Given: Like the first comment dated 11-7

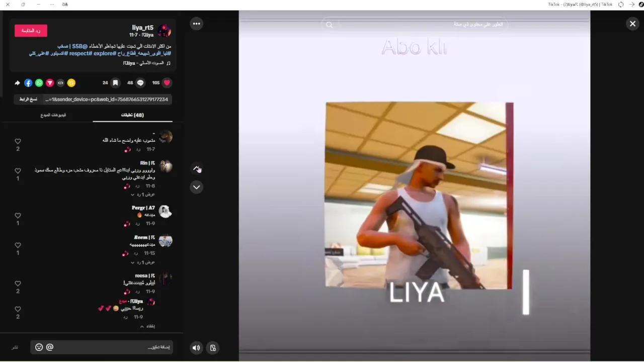Looking at the screenshot, I should click(18, 142).
